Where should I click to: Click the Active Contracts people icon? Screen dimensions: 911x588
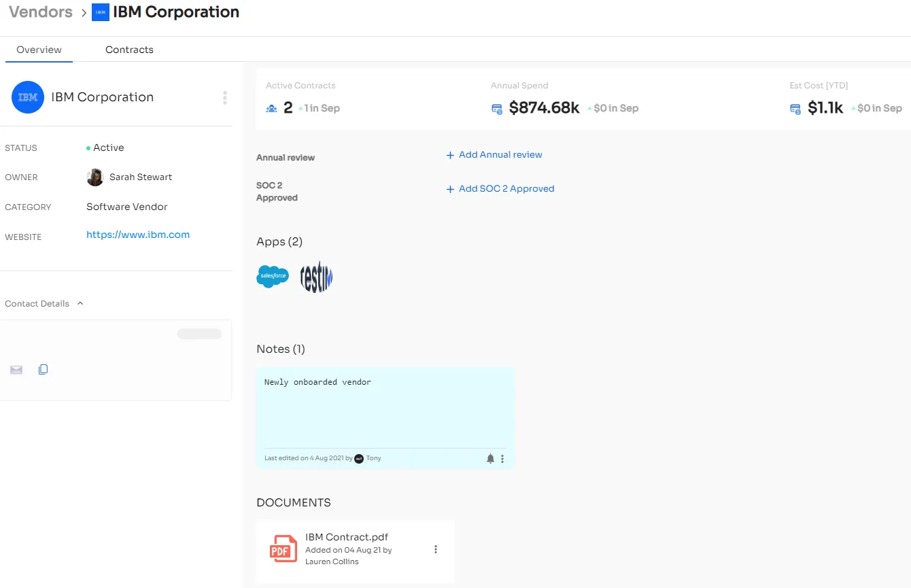click(x=271, y=108)
